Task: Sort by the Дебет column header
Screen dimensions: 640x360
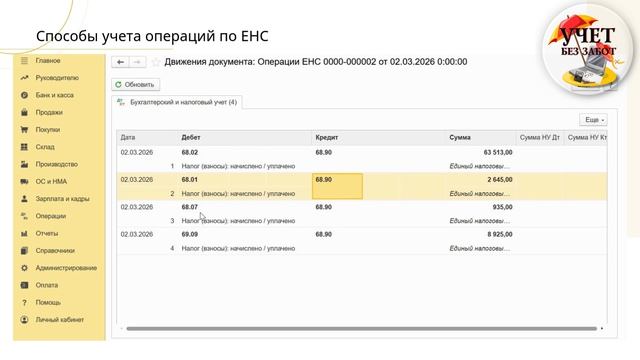Action: [x=245, y=138]
